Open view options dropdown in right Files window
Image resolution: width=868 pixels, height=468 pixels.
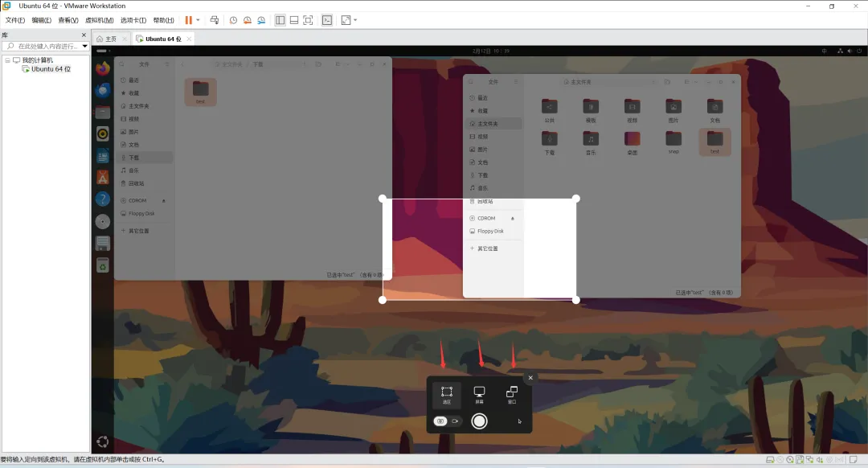[696, 82]
